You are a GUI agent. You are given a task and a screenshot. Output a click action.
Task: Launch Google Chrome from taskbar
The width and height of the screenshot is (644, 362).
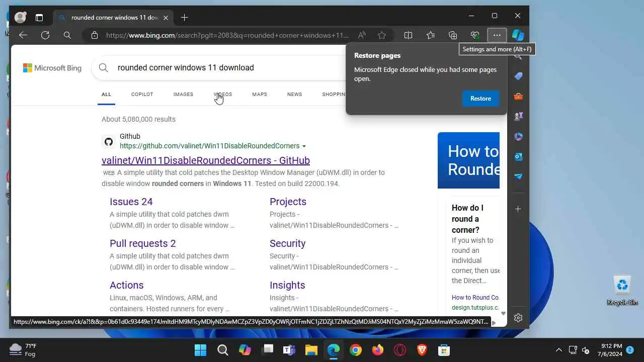[x=355, y=350]
